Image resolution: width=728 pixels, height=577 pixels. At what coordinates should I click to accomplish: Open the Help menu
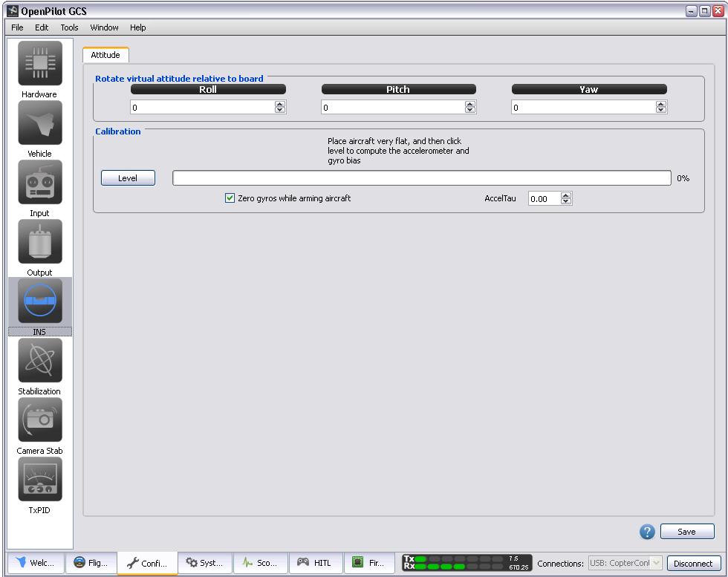pyautogui.click(x=138, y=27)
